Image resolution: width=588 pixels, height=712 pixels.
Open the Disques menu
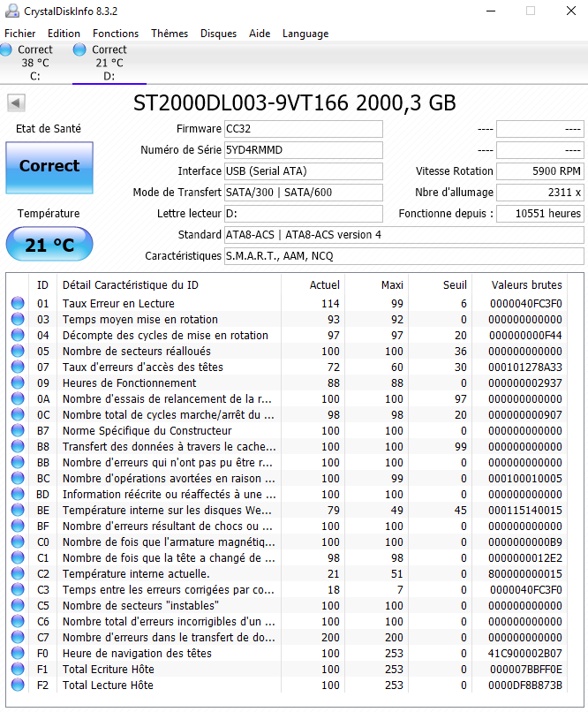[x=218, y=34]
